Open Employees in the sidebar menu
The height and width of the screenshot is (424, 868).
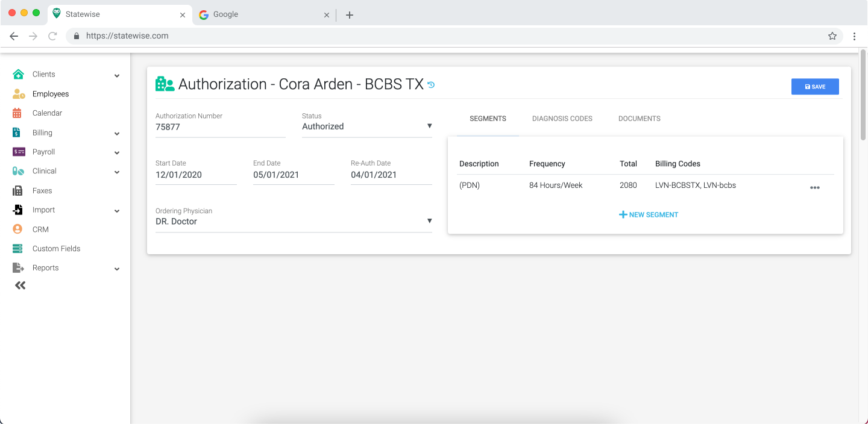51,94
